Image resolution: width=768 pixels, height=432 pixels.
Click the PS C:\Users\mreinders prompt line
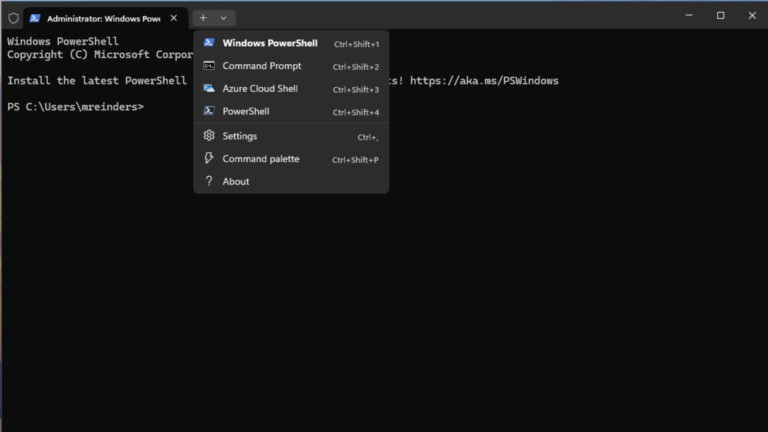click(75, 107)
